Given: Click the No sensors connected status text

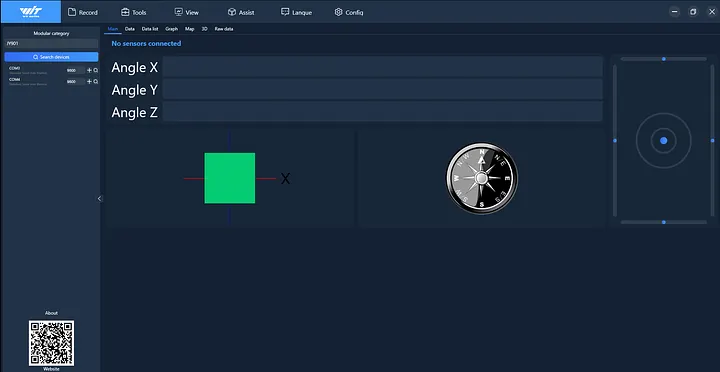Looking at the screenshot, I should point(146,44).
